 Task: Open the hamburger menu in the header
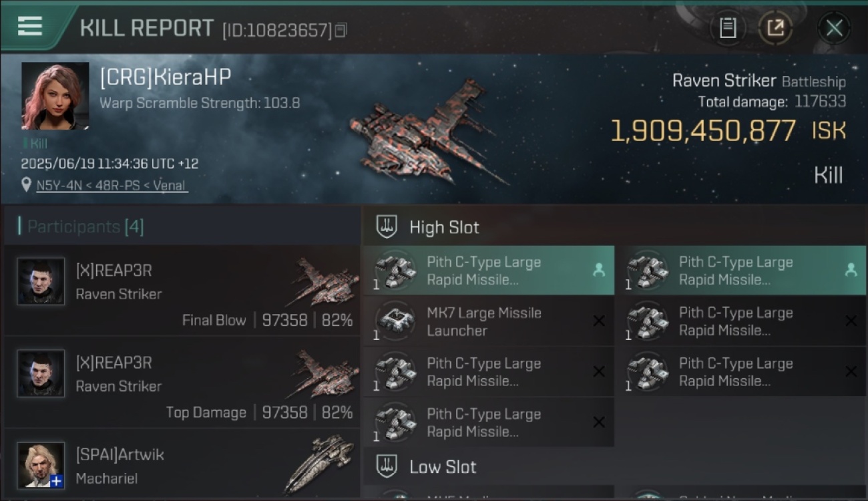tap(30, 27)
